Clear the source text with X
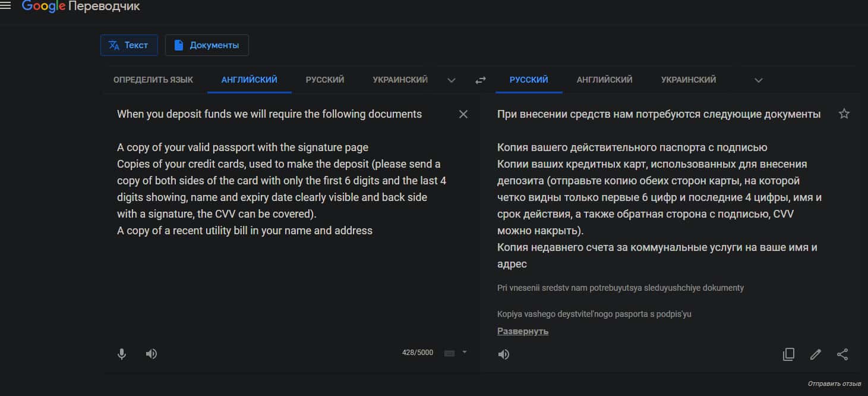 [463, 114]
